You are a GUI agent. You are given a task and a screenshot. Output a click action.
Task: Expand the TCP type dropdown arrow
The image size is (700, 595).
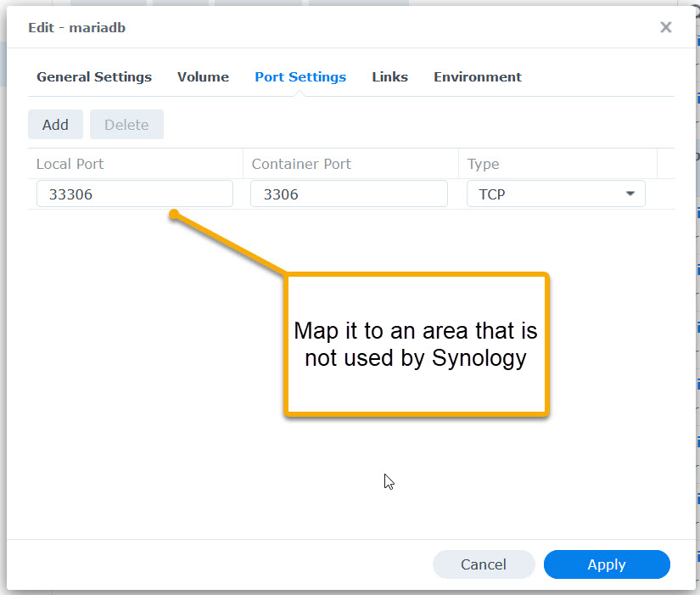click(630, 194)
